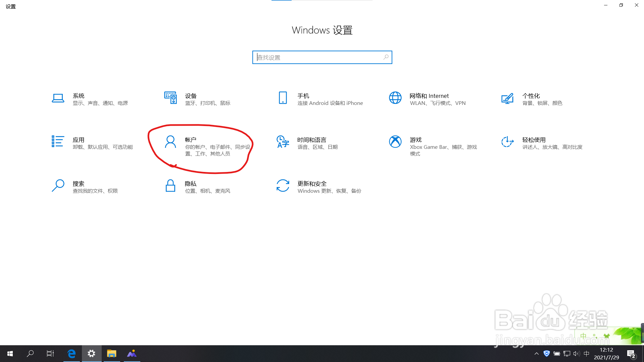Open the 搜索 settings title
This screenshot has width=644, height=362.
pos(79,184)
